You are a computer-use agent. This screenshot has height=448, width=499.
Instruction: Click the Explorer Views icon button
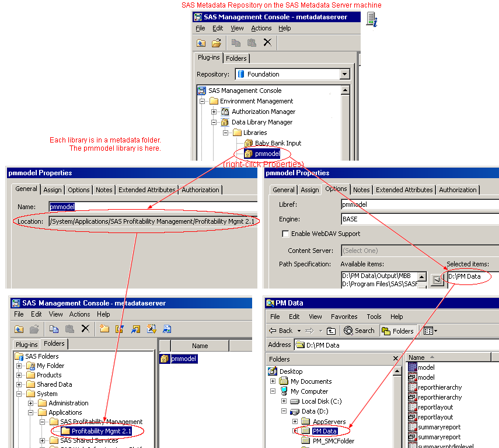(x=430, y=331)
